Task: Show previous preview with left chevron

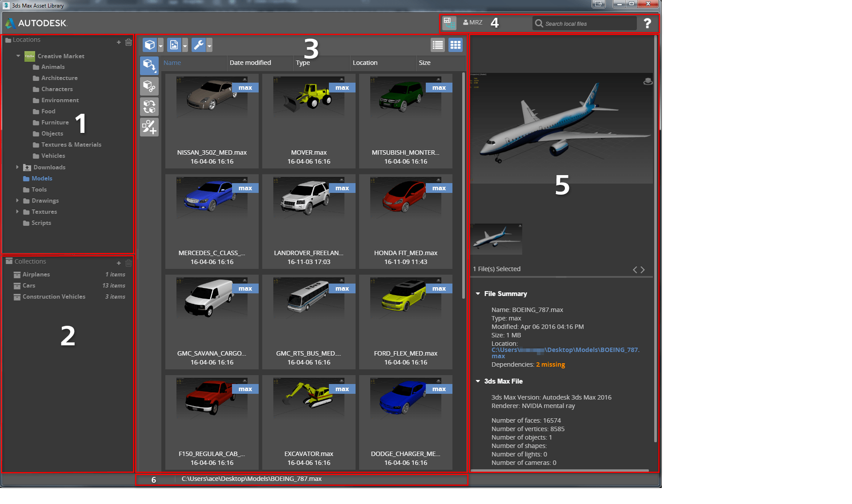Action: [x=635, y=270]
